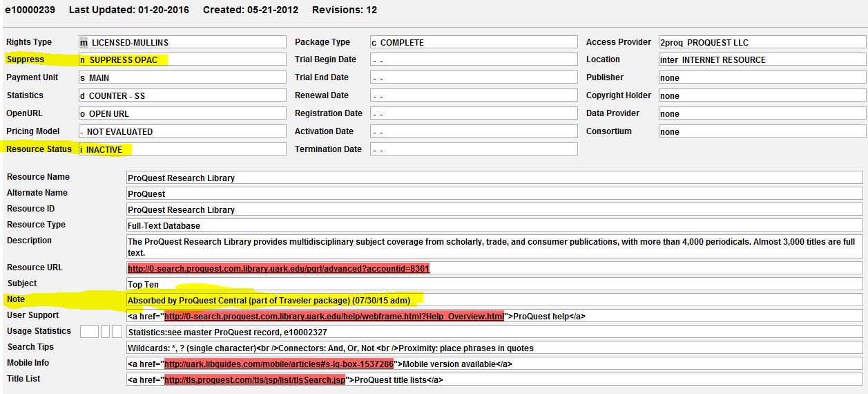Click the Resource Name field
The width and height of the screenshot is (868, 394).
(494, 178)
